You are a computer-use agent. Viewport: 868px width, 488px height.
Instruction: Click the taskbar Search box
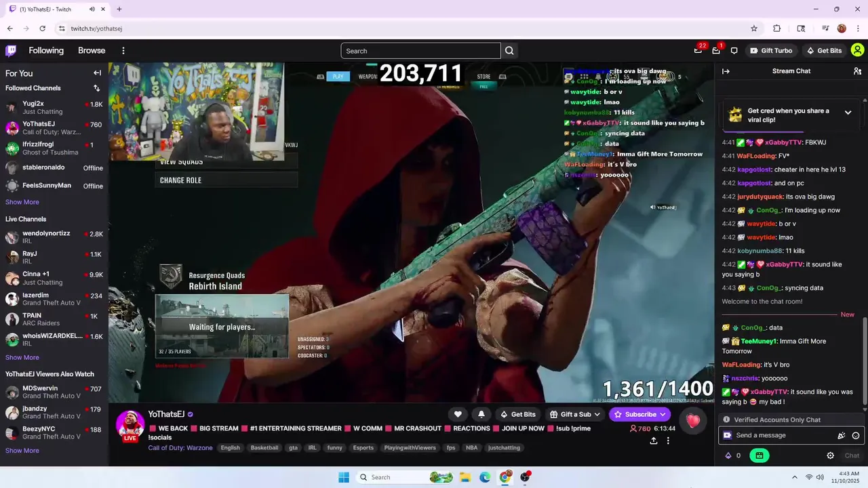[x=405, y=477]
